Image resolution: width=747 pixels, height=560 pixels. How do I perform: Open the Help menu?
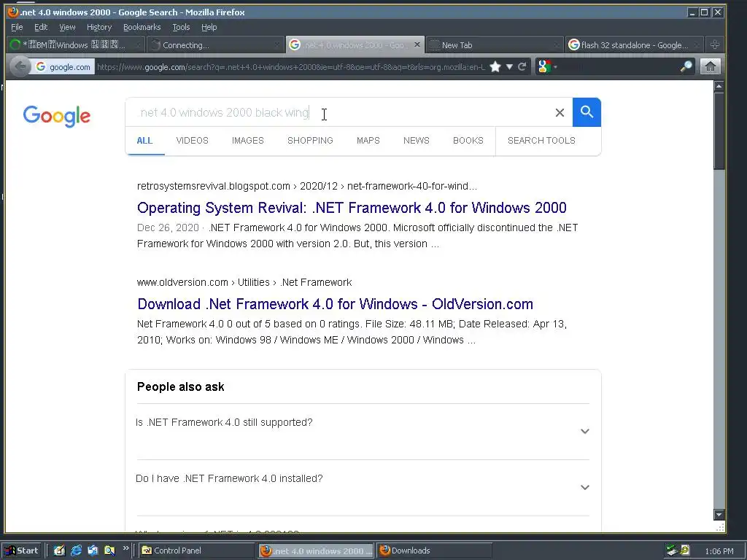click(209, 27)
